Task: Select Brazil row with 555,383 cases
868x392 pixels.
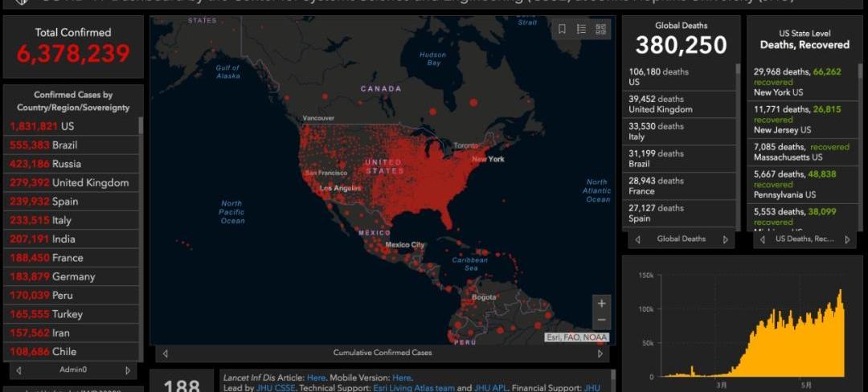Action: 71,145
